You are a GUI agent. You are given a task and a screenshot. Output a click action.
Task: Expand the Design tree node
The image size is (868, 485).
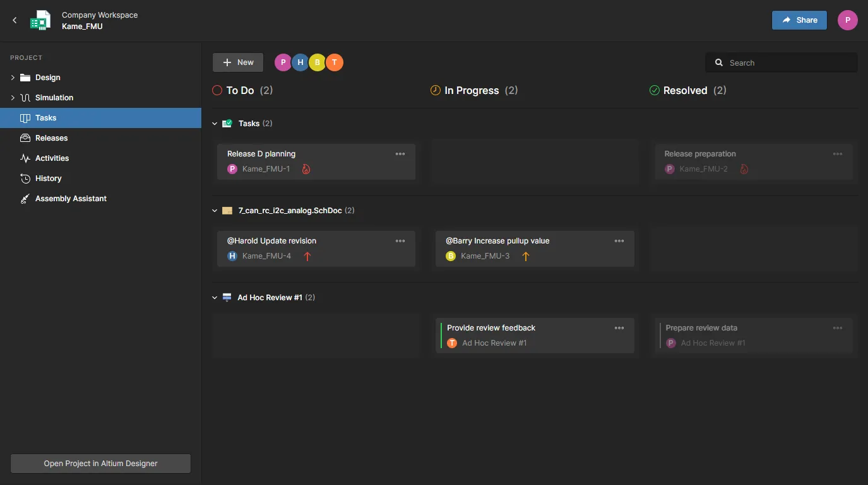click(13, 78)
